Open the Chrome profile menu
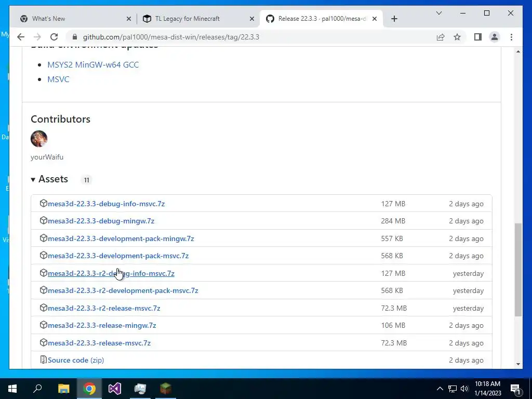Viewport: 532px width, 399px height. click(495, 37)
